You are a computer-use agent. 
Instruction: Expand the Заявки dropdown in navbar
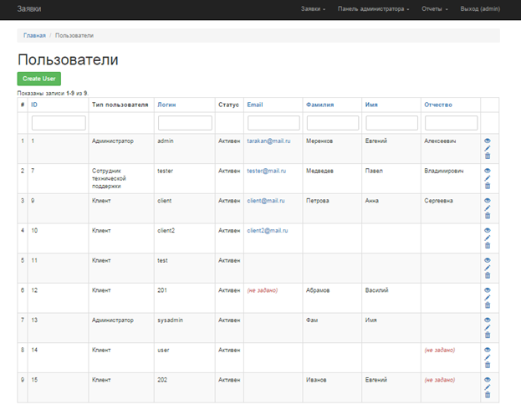tap(313, 8)
